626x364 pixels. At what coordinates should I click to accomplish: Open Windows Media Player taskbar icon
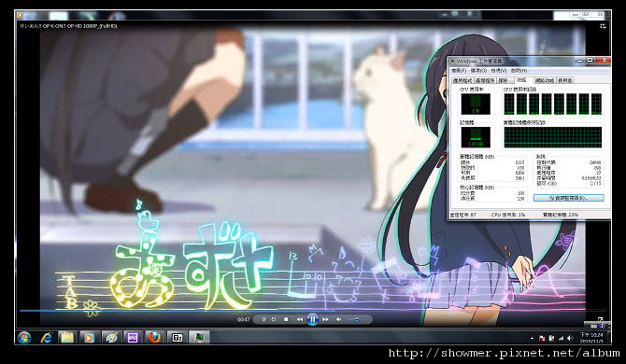[89, 338]
